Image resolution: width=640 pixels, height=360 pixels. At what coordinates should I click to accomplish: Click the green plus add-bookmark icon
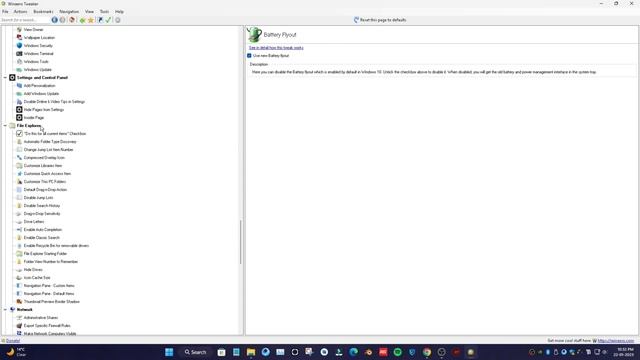pyautogui.click(x=82, y=20)
